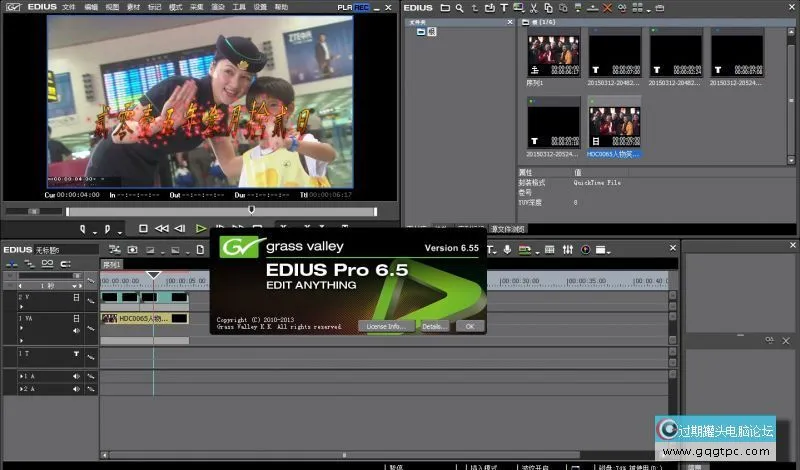Delete the selected clip with the red X icon
The height and width of the screenshot is (470, 800).
click(607, 8)
